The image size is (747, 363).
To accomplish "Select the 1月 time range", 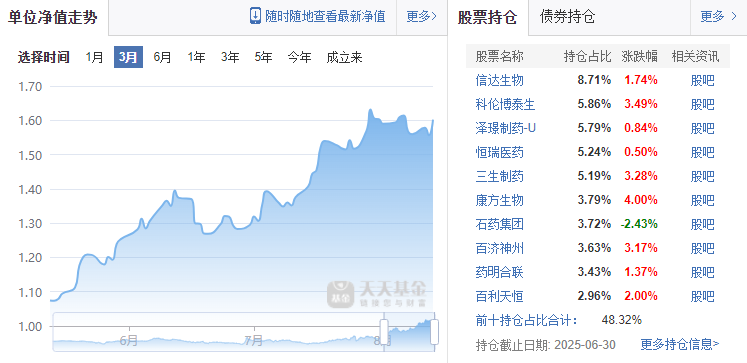I will pos(94,57).
